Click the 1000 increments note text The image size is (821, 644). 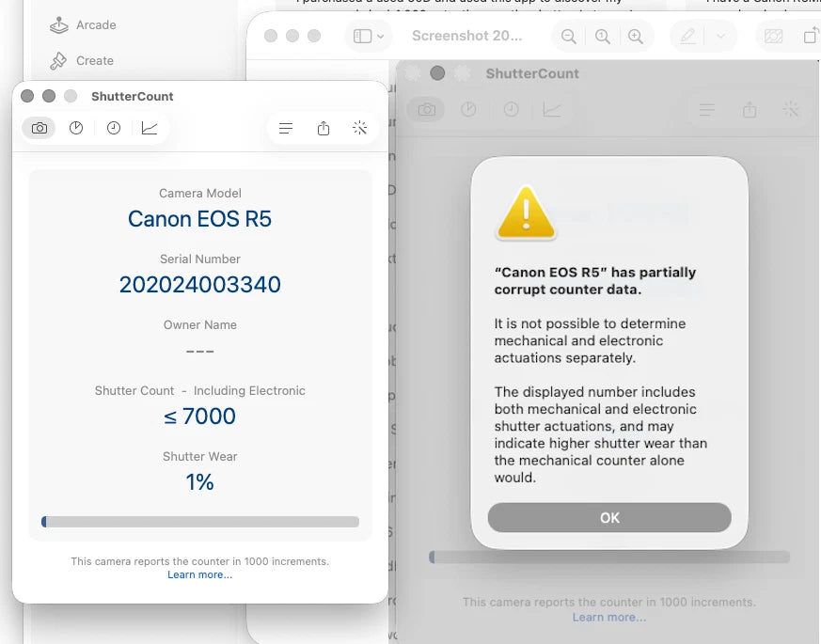point(200,561)
